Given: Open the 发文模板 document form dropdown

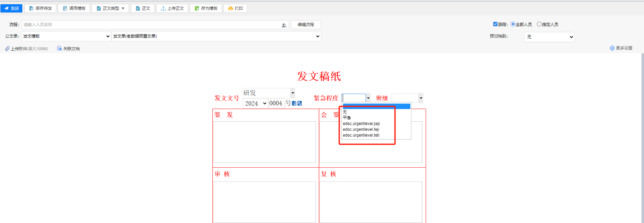Looking at the screenshot, I should pos(66,36).
